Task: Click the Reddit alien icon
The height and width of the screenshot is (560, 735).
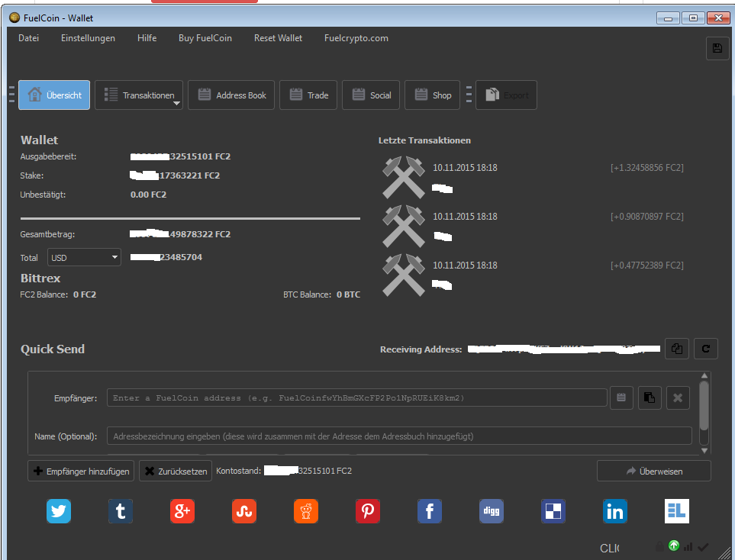Action: tap(306, 511)
